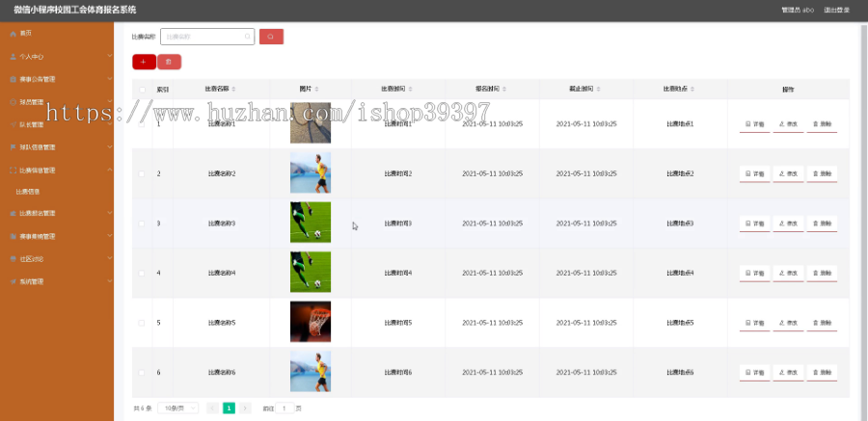Click 修改 for row 比赛名称5

point(788,323)
